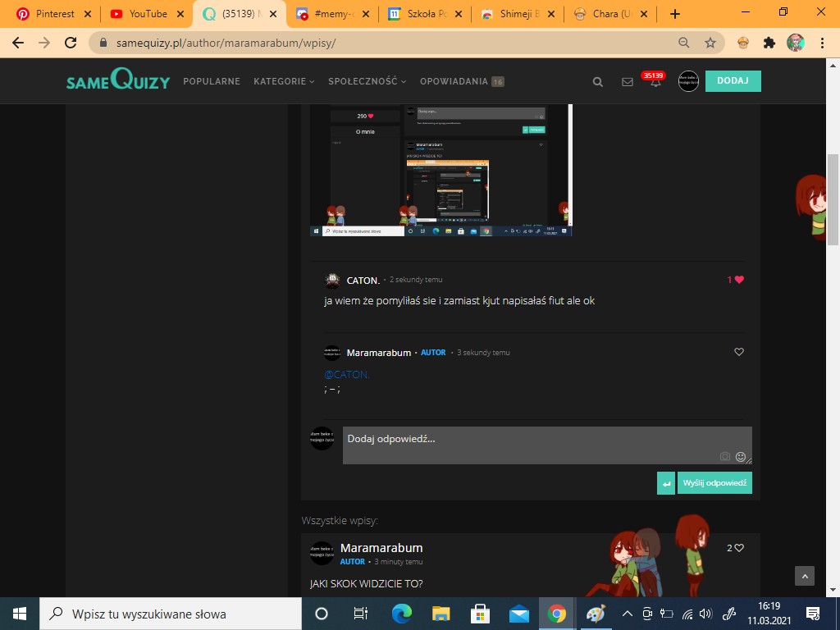
Task: Click the Wyślij odpowiedź button
Action: tap(714, 483)
